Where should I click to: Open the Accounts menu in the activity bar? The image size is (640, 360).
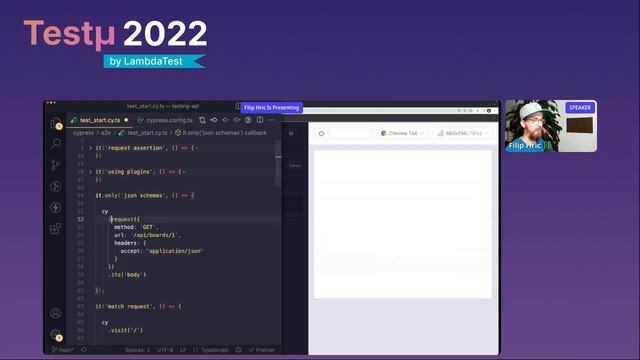point(56,313)
